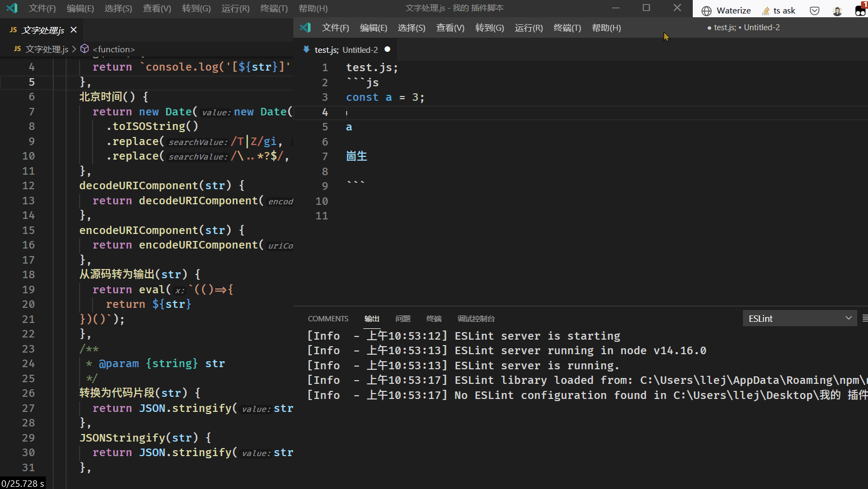Expand the breadcrumb chevron after 文字处理.js
Screen dimensions: 868x489
click(x=74, y=49)
